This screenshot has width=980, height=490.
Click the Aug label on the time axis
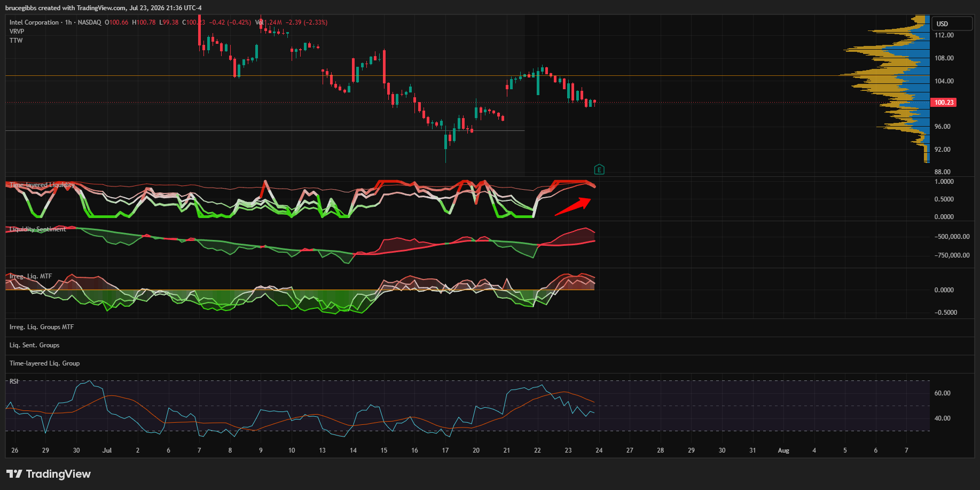point(783,450)
